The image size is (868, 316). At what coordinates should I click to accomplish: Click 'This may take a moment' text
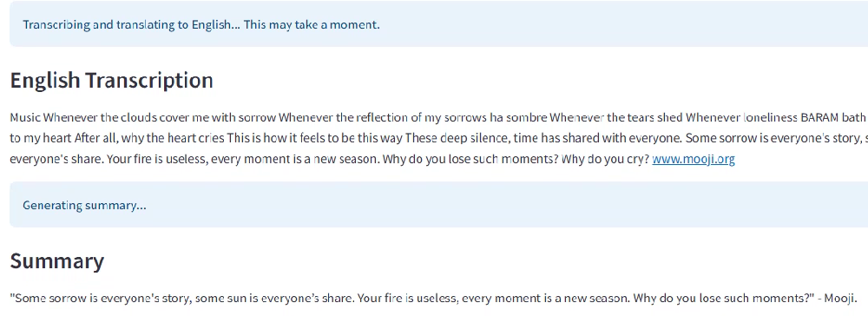(x=312, y=25)
